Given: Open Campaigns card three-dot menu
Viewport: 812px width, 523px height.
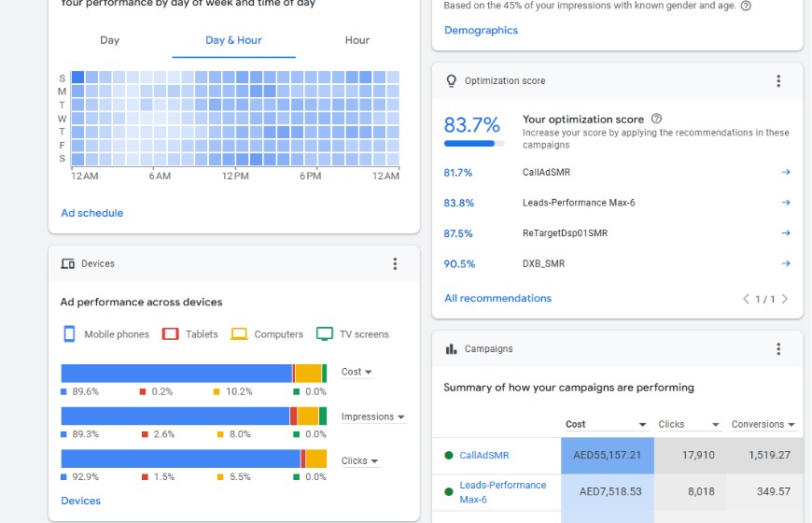Looking at the screenshot, I should tap(778, 349).
